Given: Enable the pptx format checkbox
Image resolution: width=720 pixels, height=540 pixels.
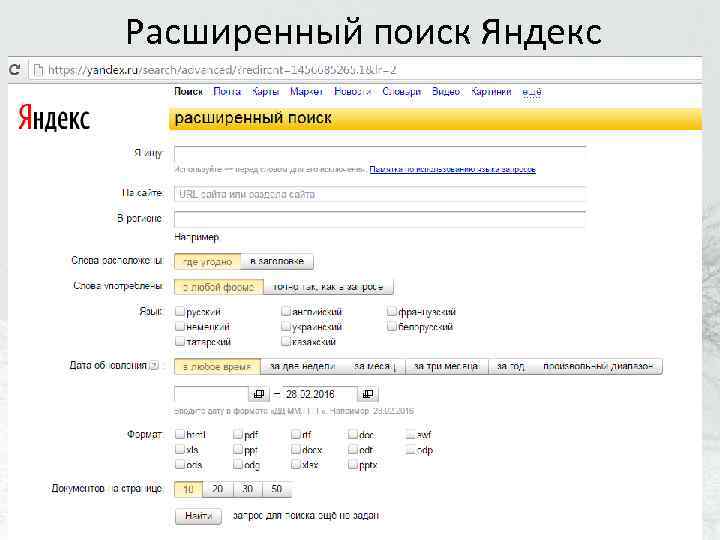Looking at the screenshot, I should [353, 464].
